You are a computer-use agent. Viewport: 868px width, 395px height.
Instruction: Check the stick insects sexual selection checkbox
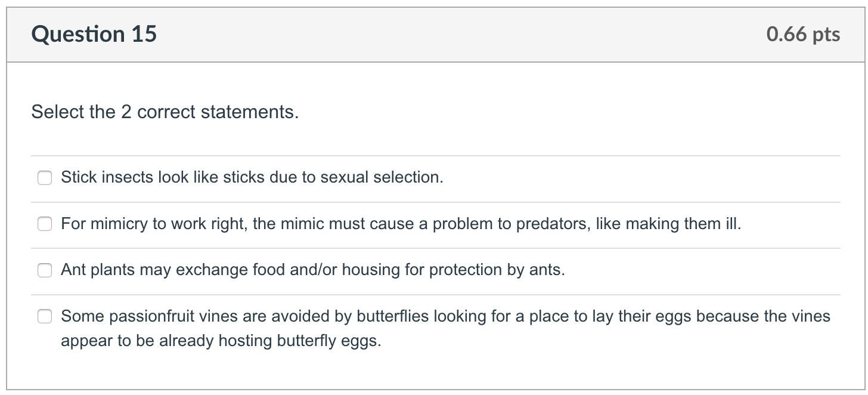pos(45,178)
